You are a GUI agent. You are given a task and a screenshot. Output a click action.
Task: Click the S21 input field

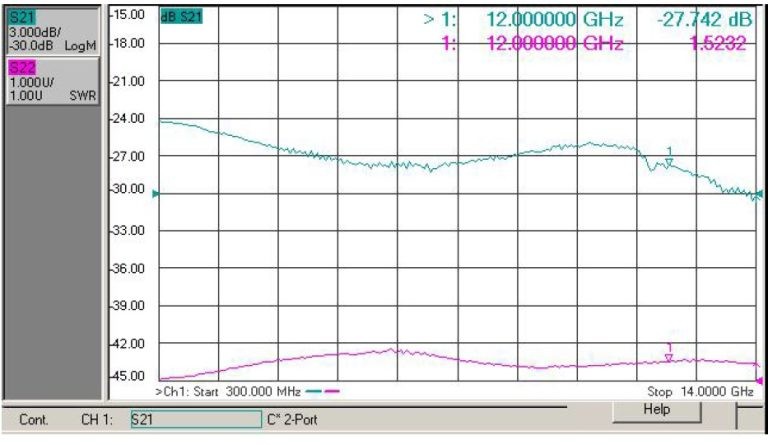click(x=196, y=420)
